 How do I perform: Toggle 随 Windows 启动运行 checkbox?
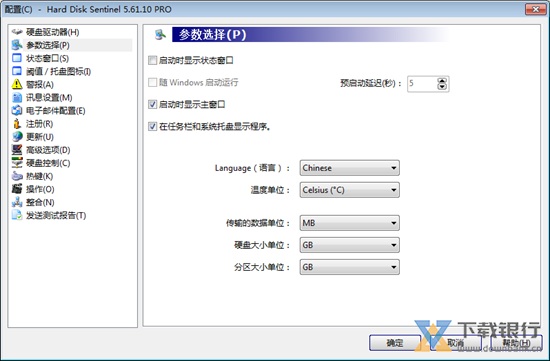(x=152, y=82)
